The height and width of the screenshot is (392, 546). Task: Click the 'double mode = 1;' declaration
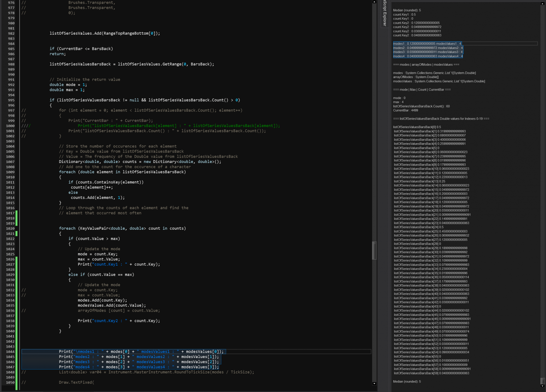tap(68, 85)
